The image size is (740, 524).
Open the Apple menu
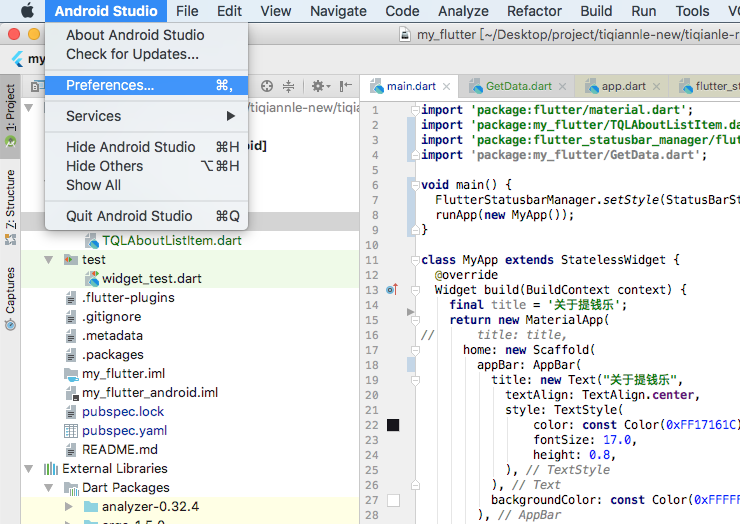coord(27,10)
